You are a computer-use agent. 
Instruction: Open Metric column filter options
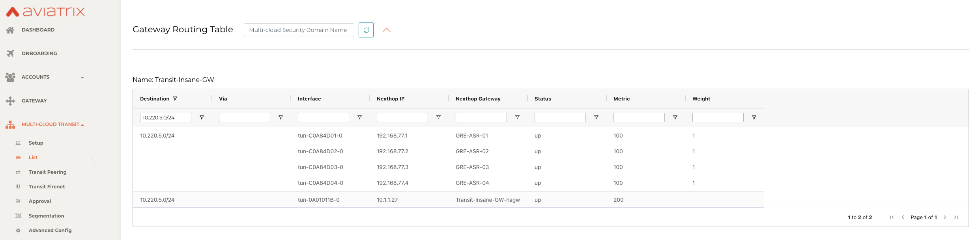coord(675,117)
